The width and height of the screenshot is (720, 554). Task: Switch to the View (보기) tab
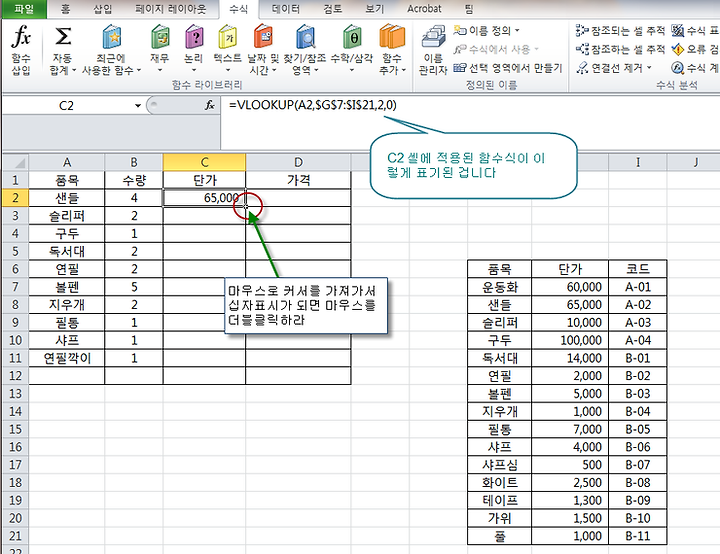point(374,9)
